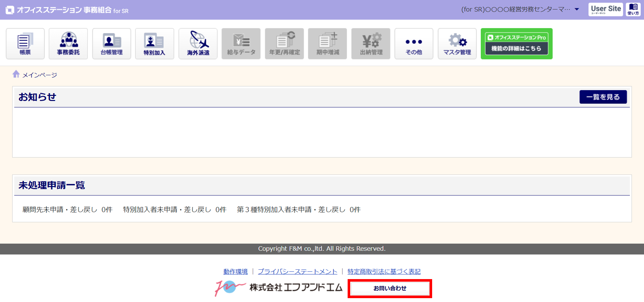The width and height of the screenshot is (644, 302).
Task: Open the 使い方 guide book icon
Action: pos(633,9)
